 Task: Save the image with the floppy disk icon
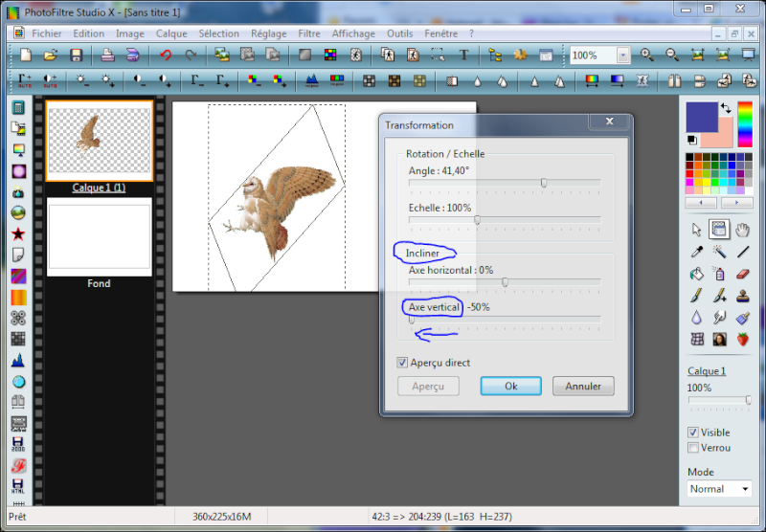pos(76,55)
